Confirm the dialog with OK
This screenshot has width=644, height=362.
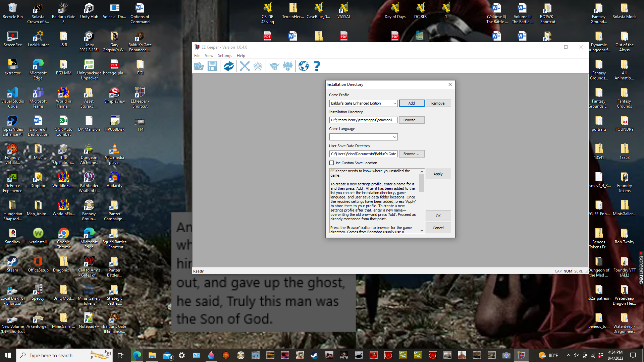tap(438, 216)
